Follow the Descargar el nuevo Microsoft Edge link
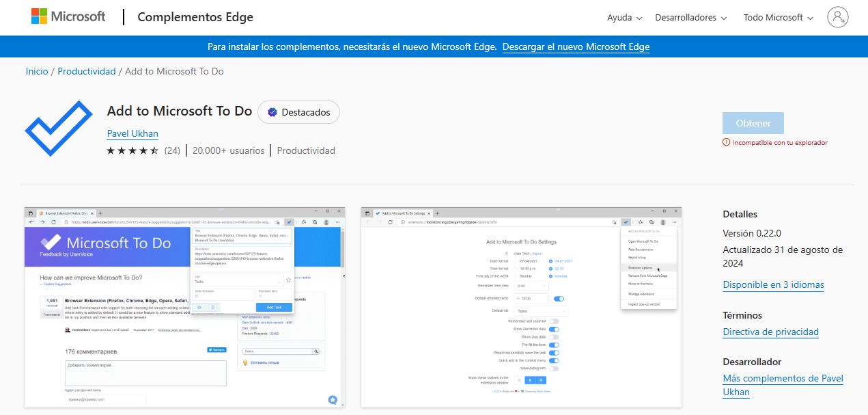868x415 pixels. coord(576,46)
